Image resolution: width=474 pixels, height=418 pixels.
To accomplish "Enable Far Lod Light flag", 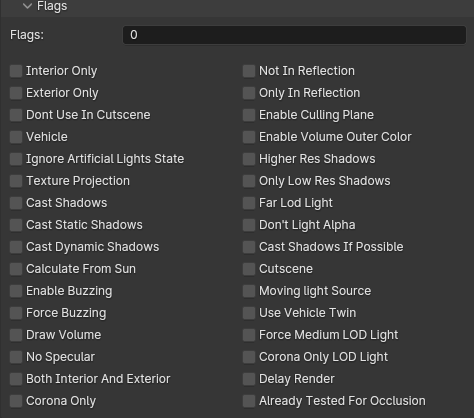I will [x=249, y=203].
